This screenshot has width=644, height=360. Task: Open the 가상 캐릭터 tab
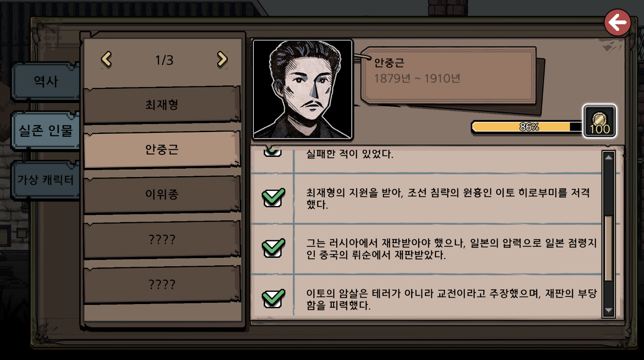(x=45, y=180)
